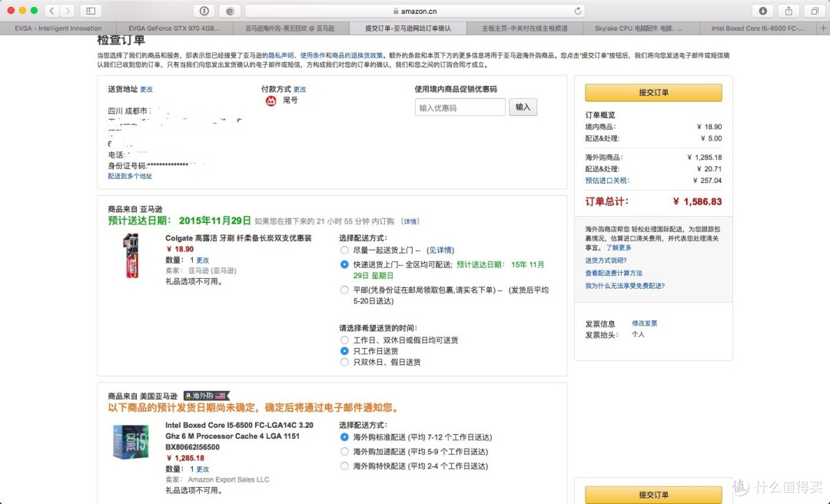
Task: Click the amazon.cn address bar
Action: point(415,11)
